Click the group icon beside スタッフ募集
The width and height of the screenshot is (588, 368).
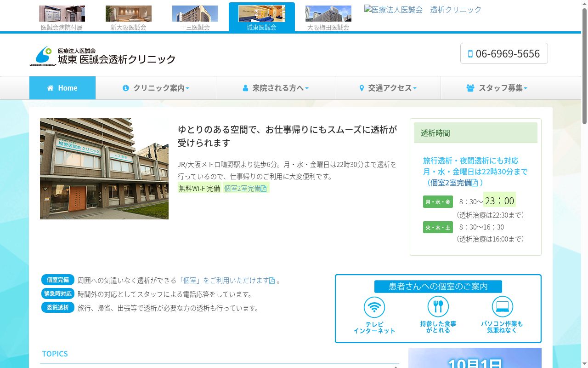pyautogui.click(x=470, y=88)
